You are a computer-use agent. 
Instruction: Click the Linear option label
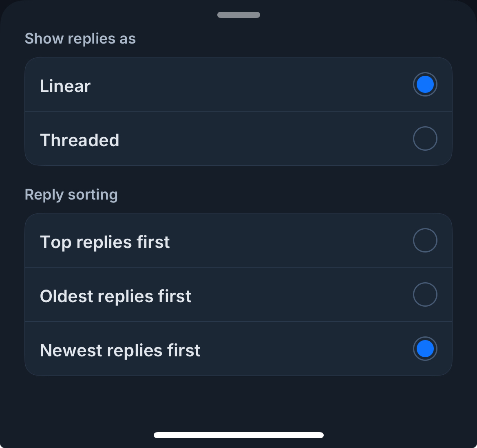coord(65,86)
